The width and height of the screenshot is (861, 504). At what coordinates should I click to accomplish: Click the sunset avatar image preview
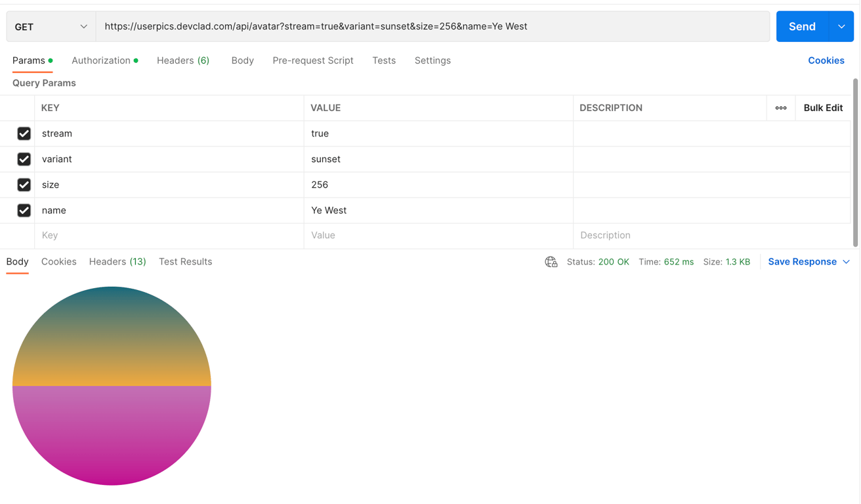click(x=112, y=386)
